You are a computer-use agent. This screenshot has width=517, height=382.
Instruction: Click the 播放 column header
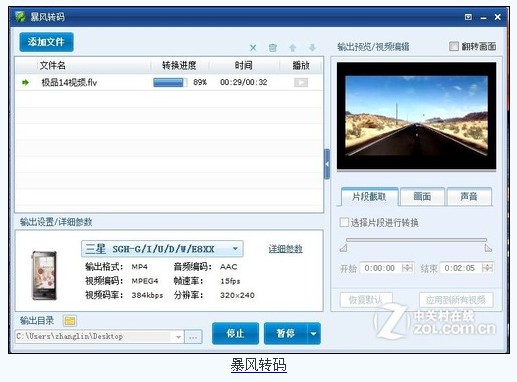[301, 65]
